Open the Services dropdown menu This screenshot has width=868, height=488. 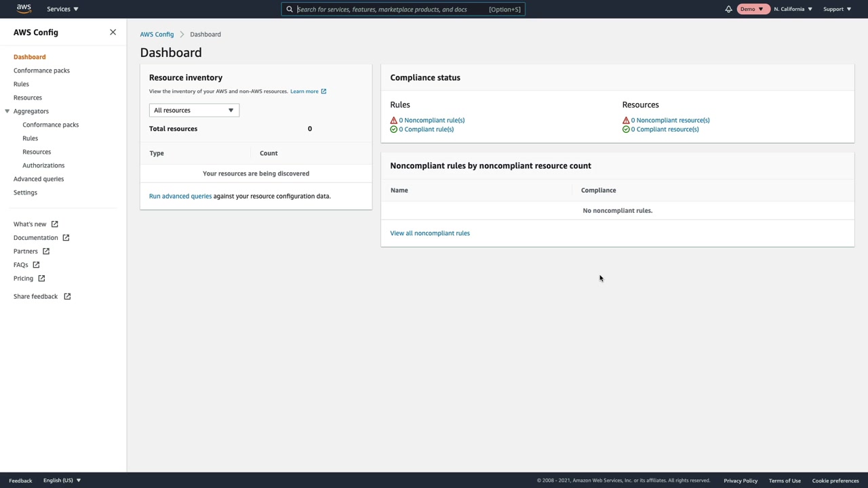point(62,9)
